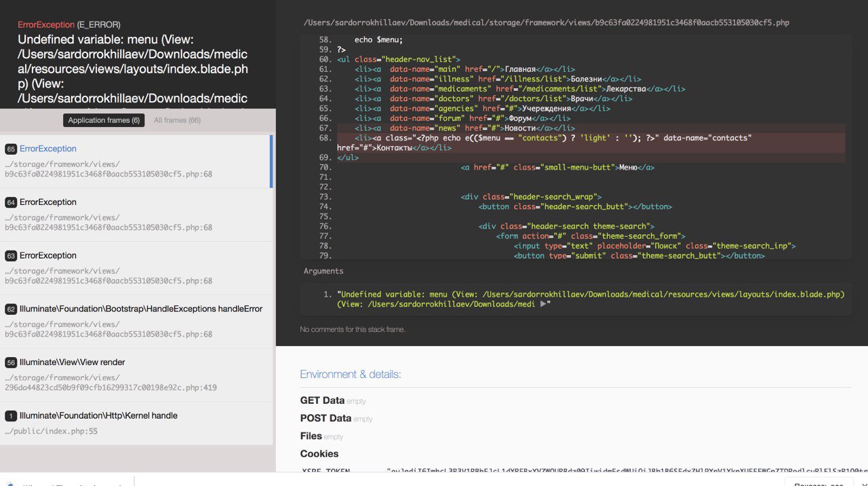Click code line 65 with Учереждения link
868x486 pixels.
482,109
